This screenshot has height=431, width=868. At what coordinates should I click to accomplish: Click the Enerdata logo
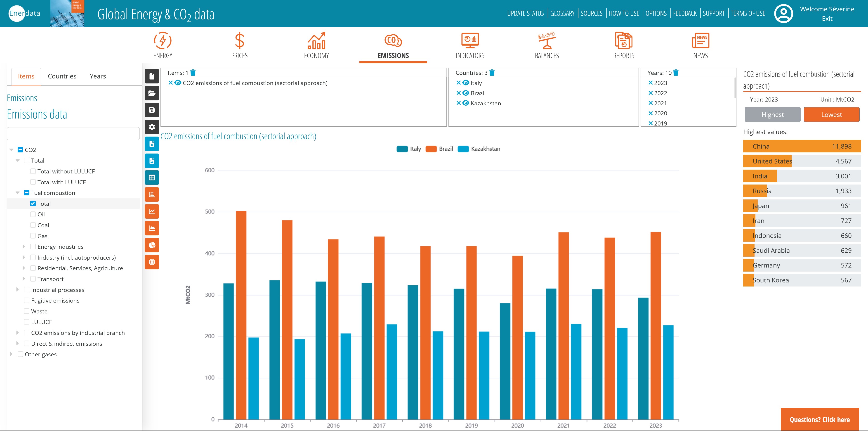(x=24, y=14)
